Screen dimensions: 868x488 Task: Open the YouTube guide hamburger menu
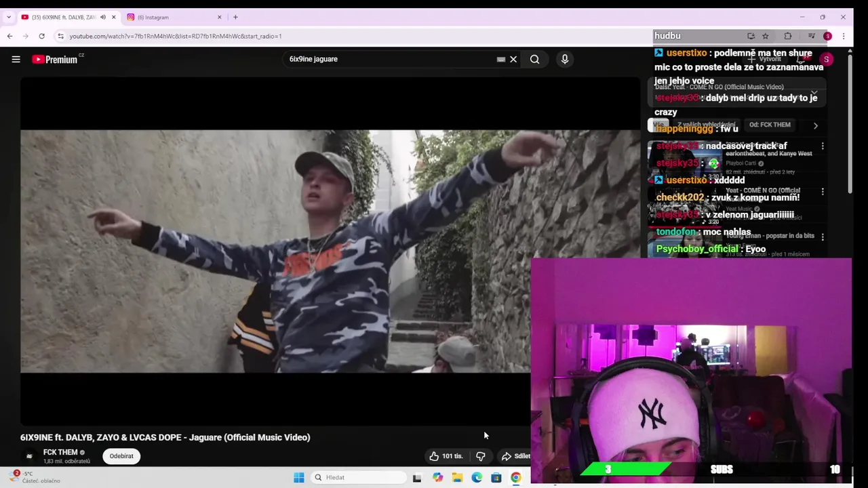click(16, 60)
